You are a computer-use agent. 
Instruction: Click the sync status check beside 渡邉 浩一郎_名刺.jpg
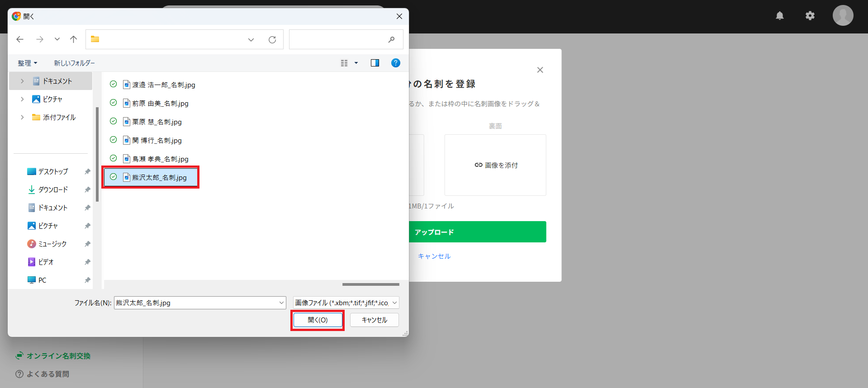tap(114, 84)
